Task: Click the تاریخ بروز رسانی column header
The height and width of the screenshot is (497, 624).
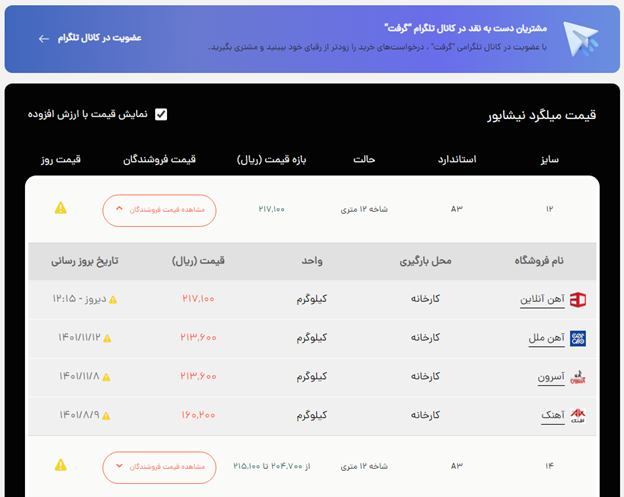Action: point(85,261)
